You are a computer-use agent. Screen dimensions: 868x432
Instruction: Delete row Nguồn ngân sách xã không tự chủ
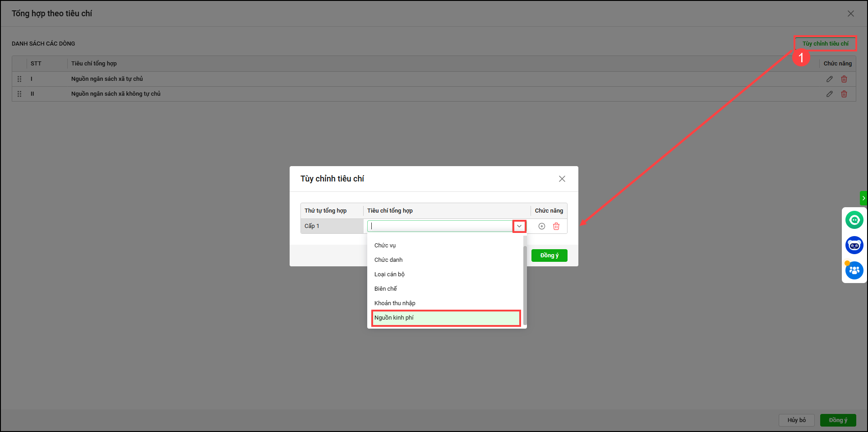[x=844, y=94]
